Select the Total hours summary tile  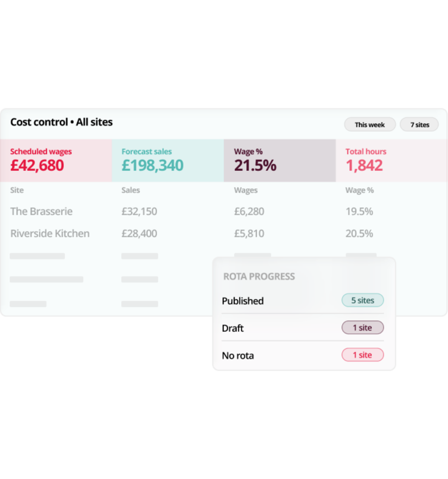point(392,161)
